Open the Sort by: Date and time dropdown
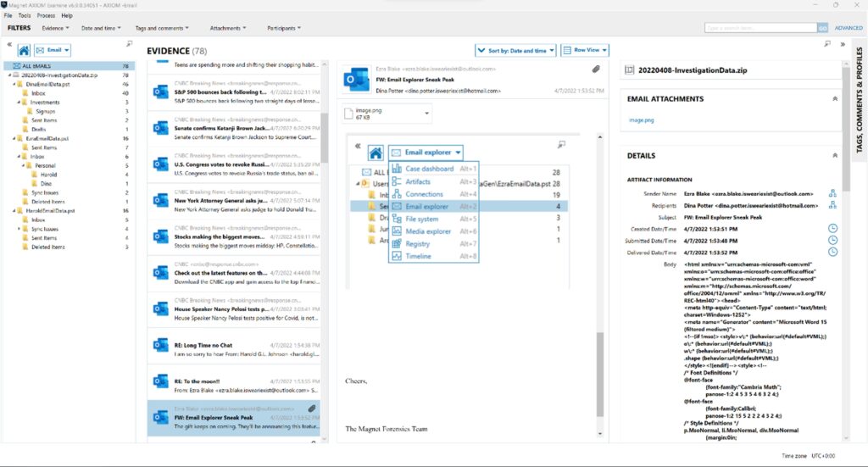The height and width of the screenshot is (467, 868). [x=515, y=50]
